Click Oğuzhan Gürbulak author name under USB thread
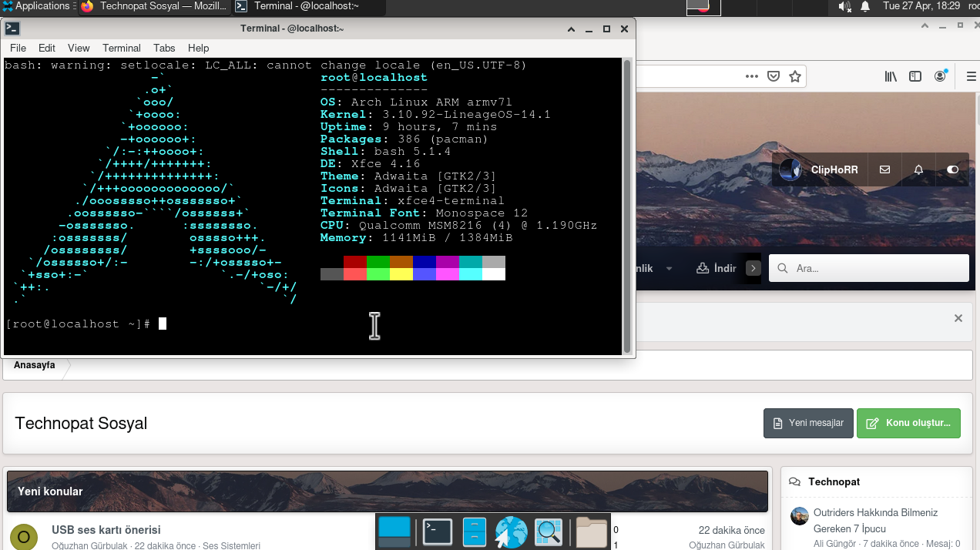The height and width of the screenshot is (550, 980). [89, 545]
